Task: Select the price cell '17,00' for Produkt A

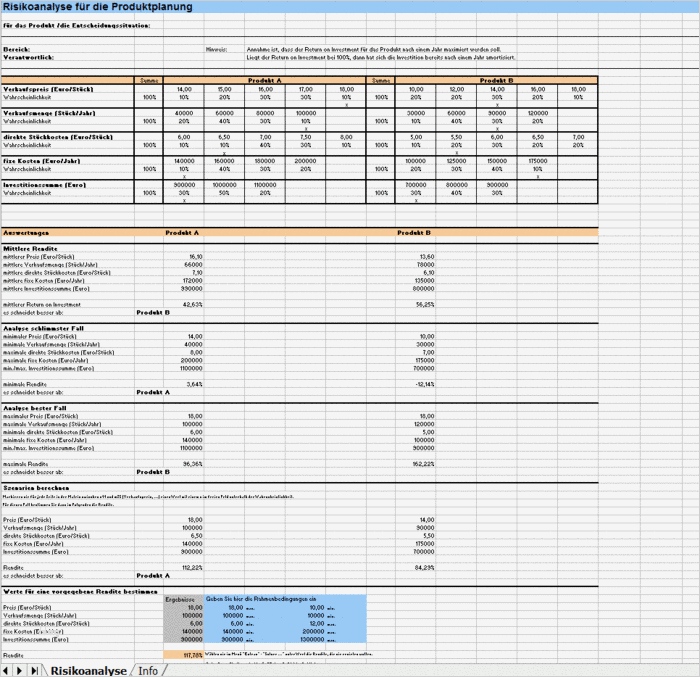Action: coord(306,89)
